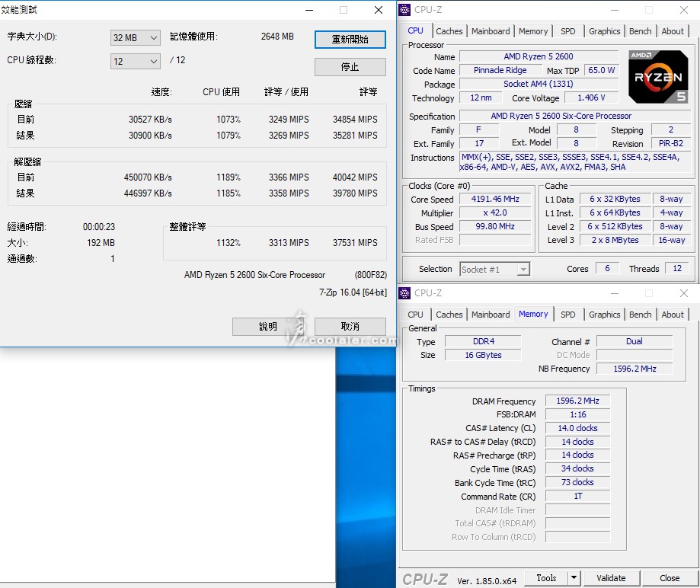Open the About tab in the lower CPU-Z window

pyautogui.click(x=673, y=315)
